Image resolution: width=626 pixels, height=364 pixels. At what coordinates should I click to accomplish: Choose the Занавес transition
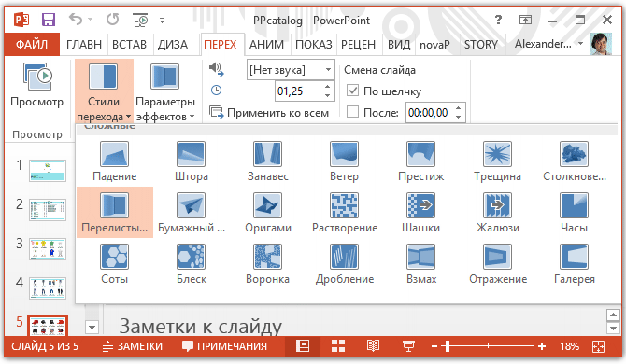click(x=268, y=161)
